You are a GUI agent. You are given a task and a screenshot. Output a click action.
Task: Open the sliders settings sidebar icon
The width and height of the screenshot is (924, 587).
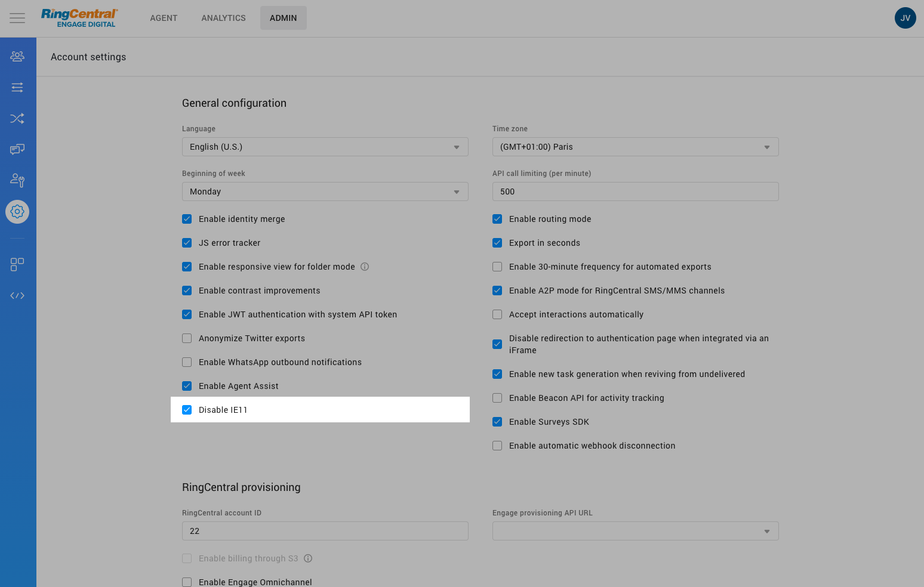pos(17,87)
